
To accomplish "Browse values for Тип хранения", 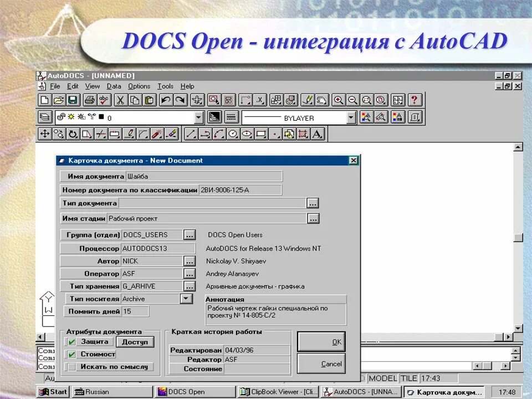I will click(190, 286).
